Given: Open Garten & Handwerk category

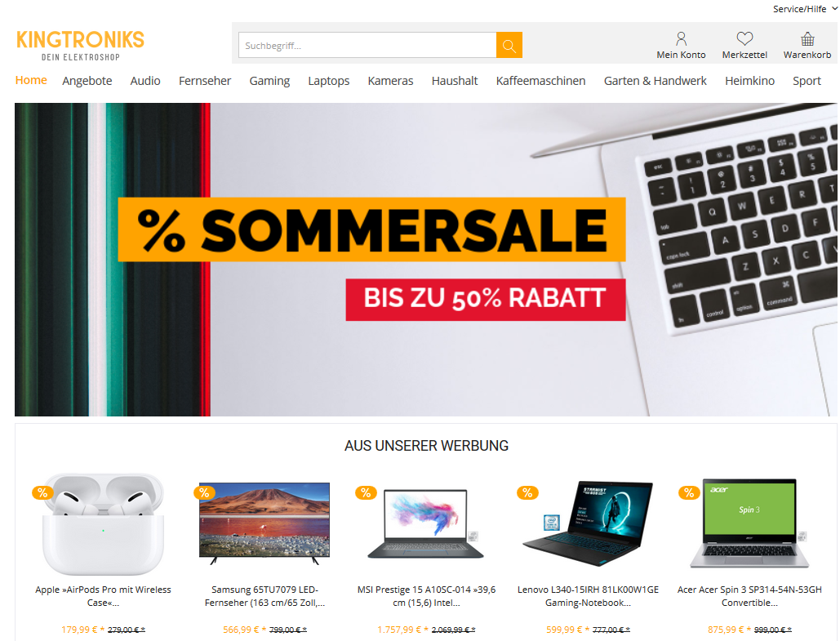Looking at the screenshot, I should pos(656,81).
